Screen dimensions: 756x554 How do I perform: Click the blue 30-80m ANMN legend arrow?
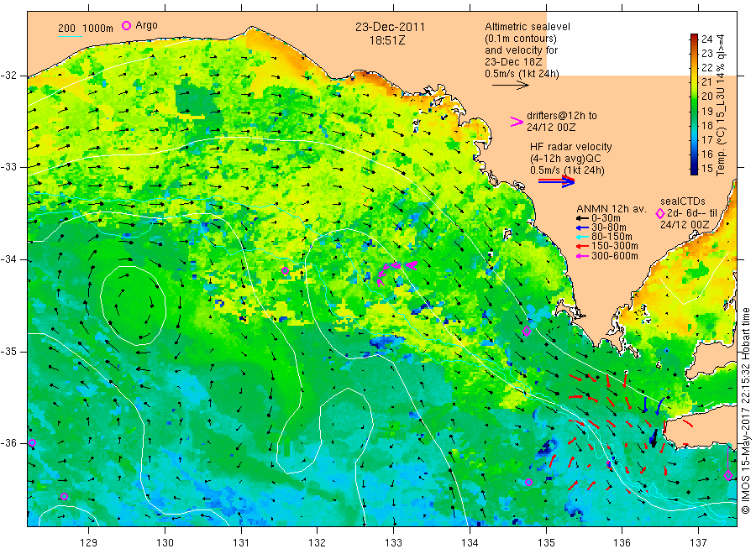[583, 227]
